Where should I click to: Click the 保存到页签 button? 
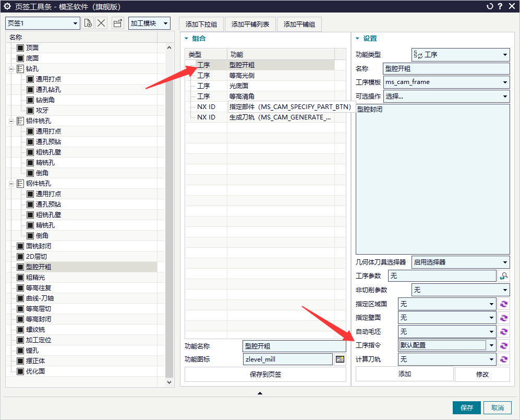coord(265,375)
